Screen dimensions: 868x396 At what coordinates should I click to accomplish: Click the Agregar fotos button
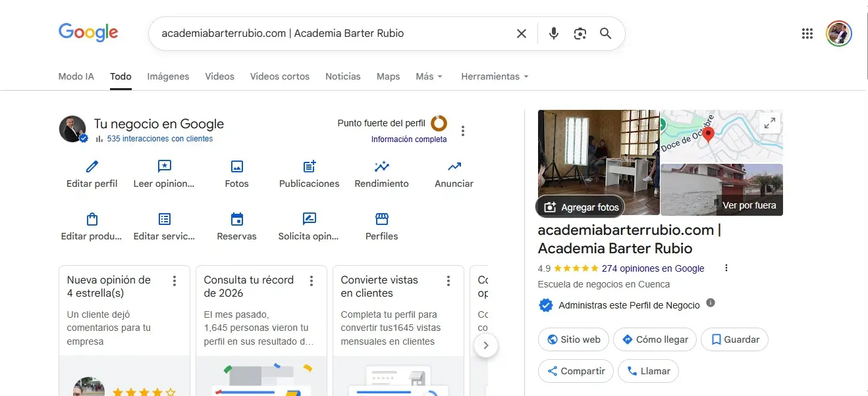[x=580, y=207]
